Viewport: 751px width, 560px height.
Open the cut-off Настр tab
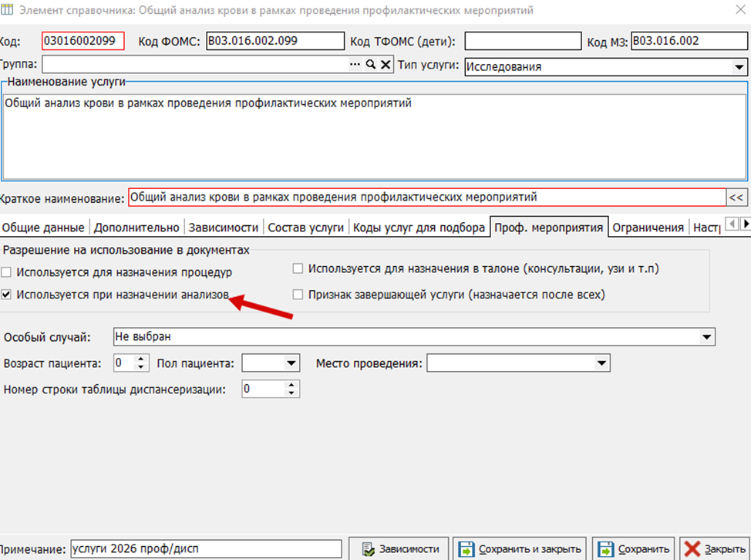click(x=706, y=228)
